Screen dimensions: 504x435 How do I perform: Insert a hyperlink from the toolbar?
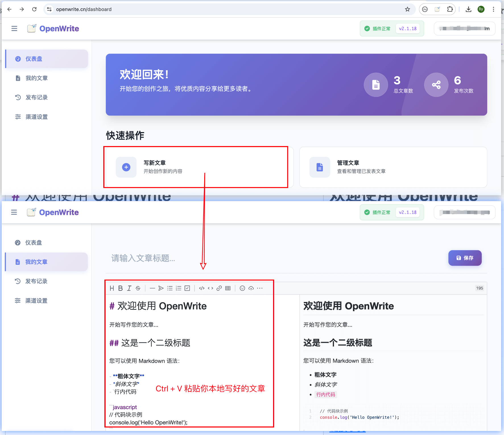click(219, 288)
